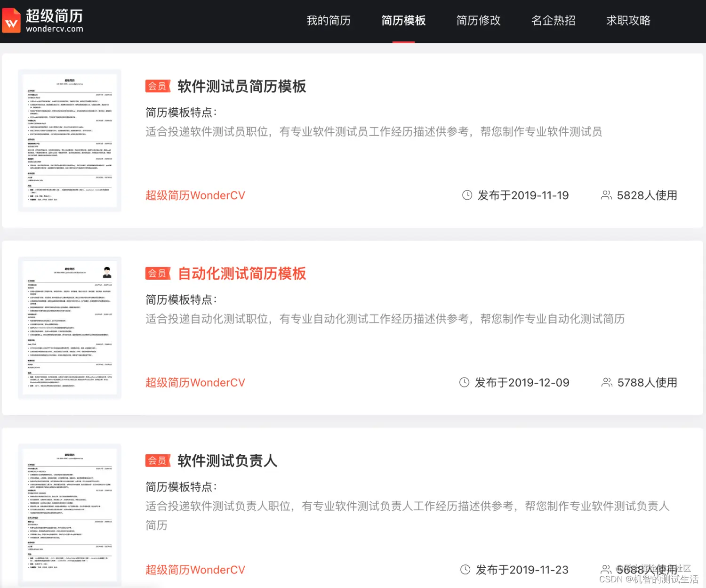
Task: Click the avatar photo in 自动化测试 resume preview
Action: [x=107, y=272]
